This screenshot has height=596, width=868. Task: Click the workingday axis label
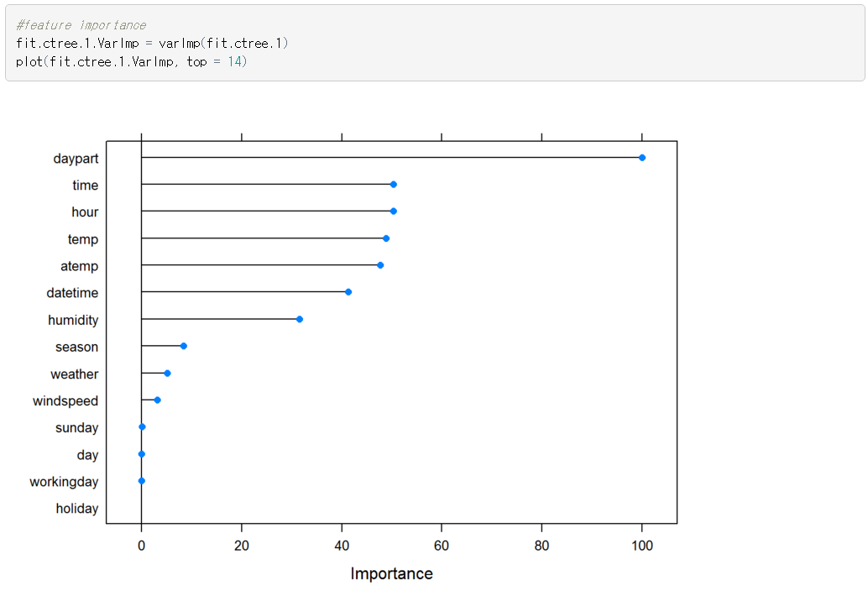point(64,482)
